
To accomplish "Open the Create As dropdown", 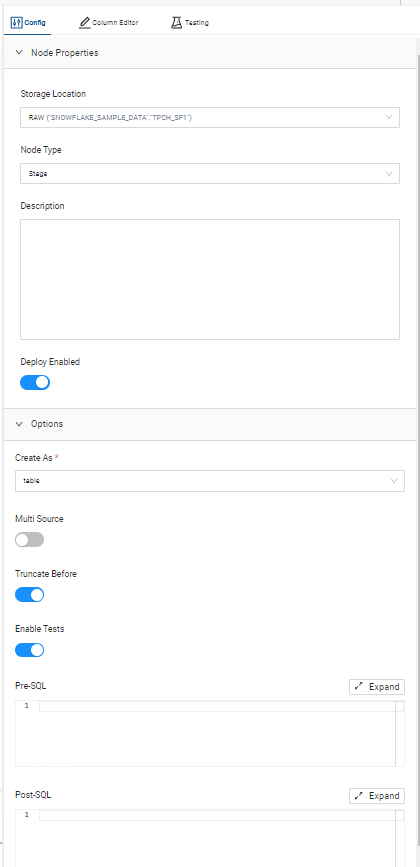I will pos(210,480).
